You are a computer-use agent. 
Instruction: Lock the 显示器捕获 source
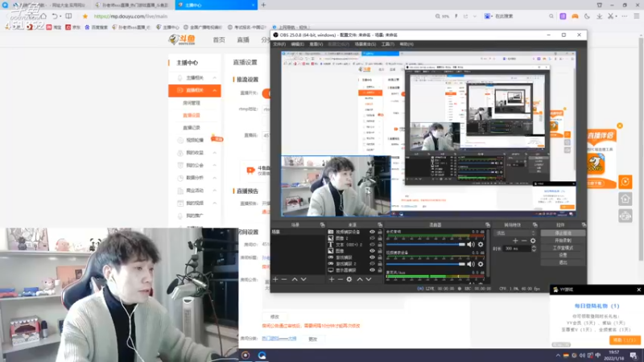379,270
